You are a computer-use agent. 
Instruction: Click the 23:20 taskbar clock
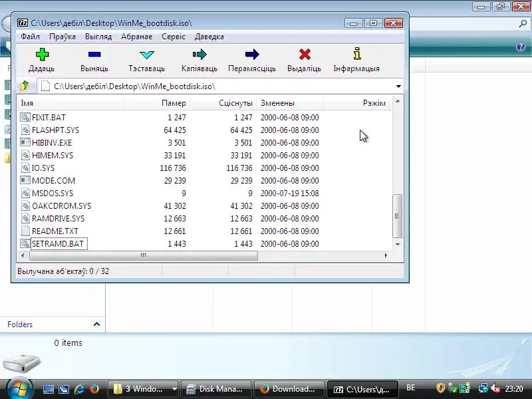tap(513, 388)
